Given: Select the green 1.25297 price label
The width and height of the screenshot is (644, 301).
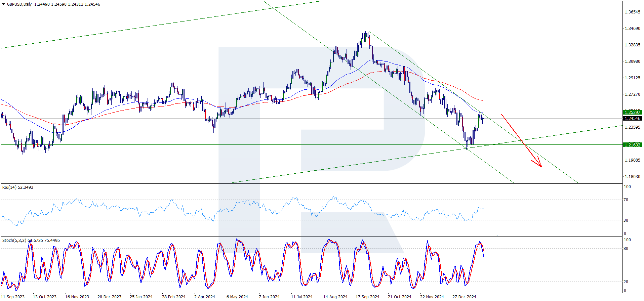Looking at the screenshot, I should (632, 112).
